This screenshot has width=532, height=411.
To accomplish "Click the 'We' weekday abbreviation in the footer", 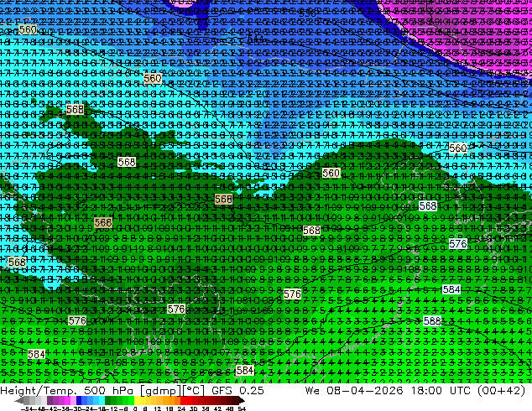I will pos(312,391).
